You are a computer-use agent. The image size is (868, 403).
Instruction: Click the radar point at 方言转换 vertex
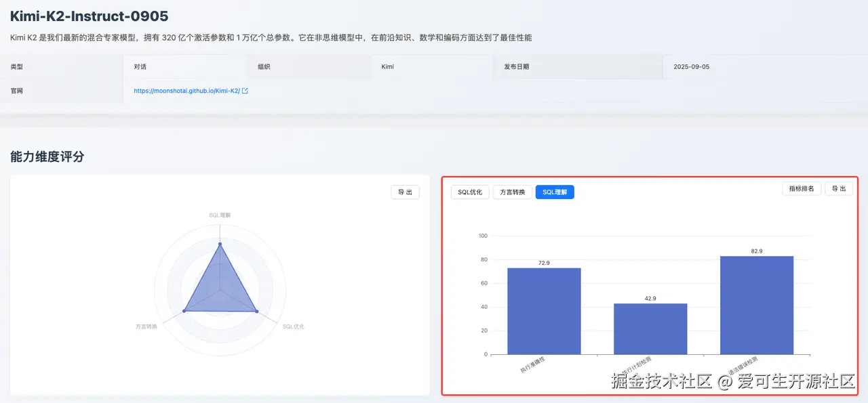[184, 311]
